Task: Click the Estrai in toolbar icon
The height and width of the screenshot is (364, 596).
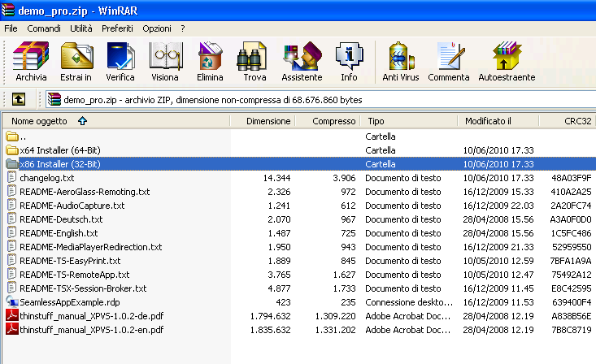Action: click(x=76, y=56)
